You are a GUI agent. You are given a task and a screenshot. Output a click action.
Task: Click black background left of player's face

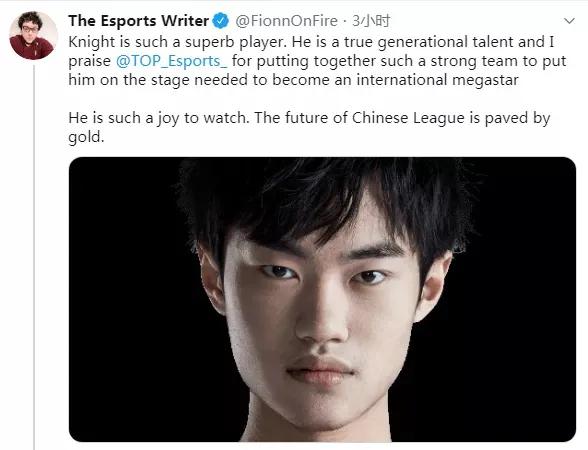point(128,300)
